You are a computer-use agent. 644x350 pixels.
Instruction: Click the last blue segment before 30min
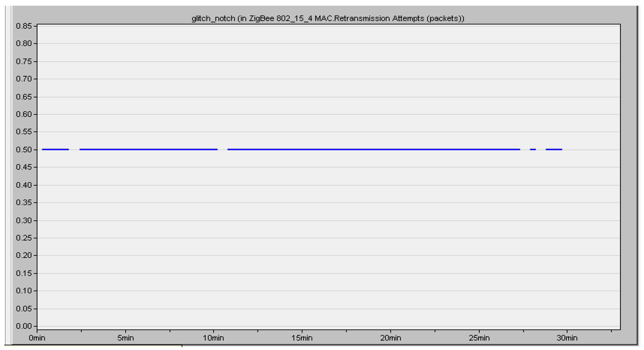pos(554,149)
